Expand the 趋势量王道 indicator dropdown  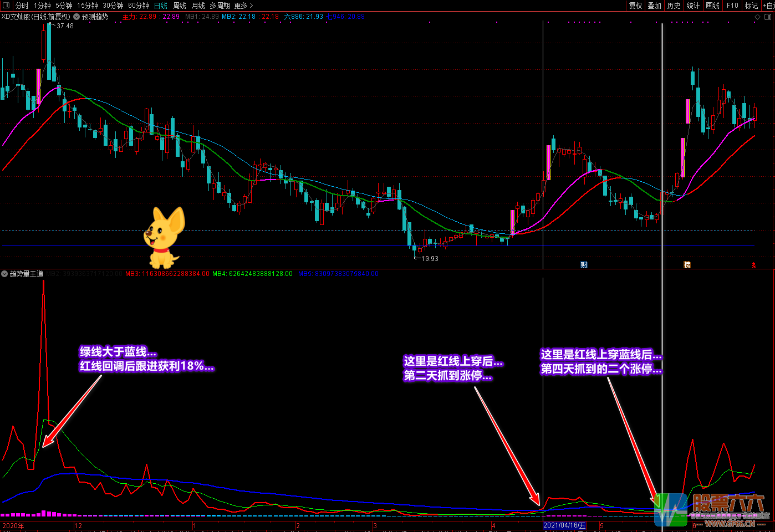(4, 274)
